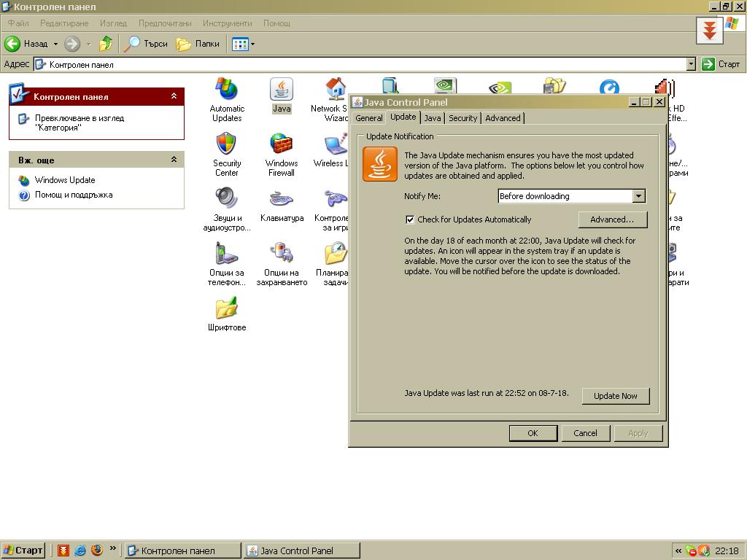
Task: Open the Опции на захранването icon
Action: [x=282, y=264]
